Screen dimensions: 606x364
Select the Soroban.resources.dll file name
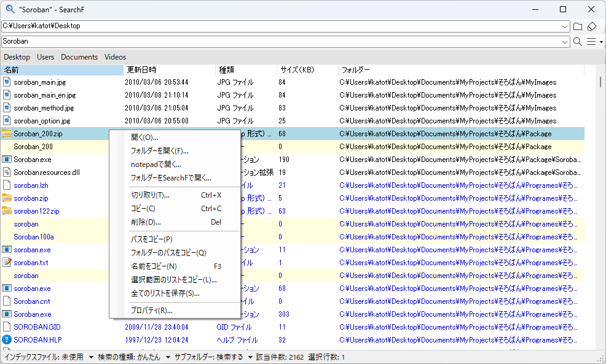[x=47, y=172]
